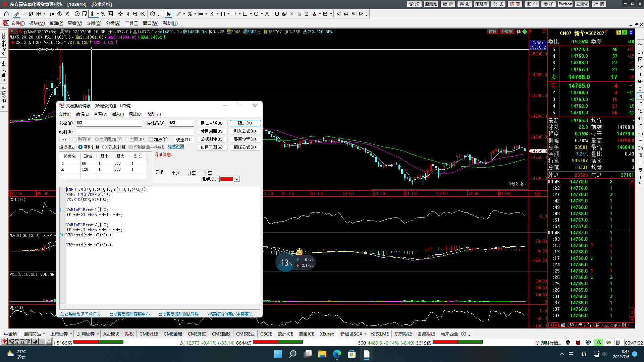Click the 应用于图(A) button
644x362 pixels.
tap(212, 147)
